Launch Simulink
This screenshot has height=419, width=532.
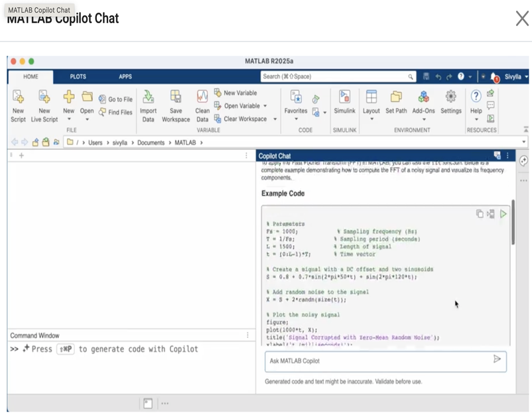(x=344, y=101)
